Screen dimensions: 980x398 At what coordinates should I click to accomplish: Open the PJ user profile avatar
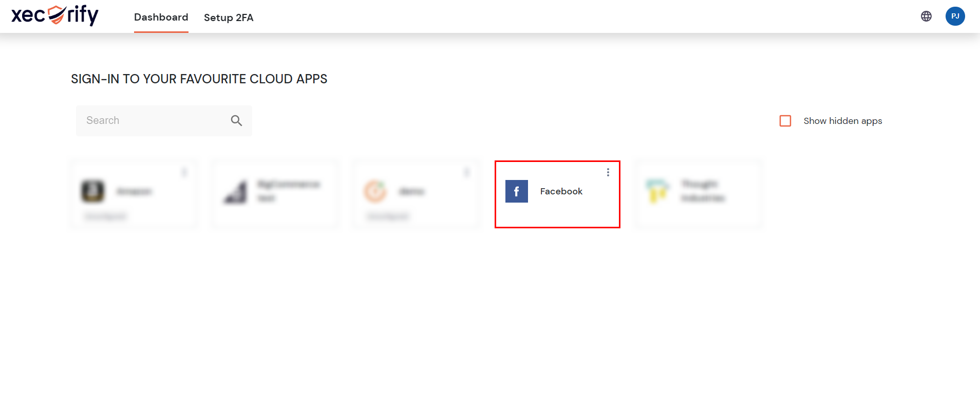(x=955, y=16)
